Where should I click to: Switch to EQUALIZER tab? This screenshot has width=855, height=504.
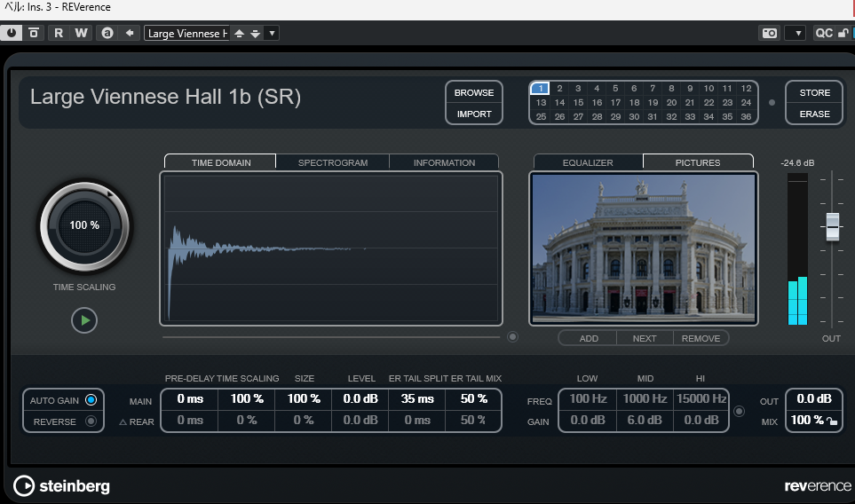[x=588, y=162]
